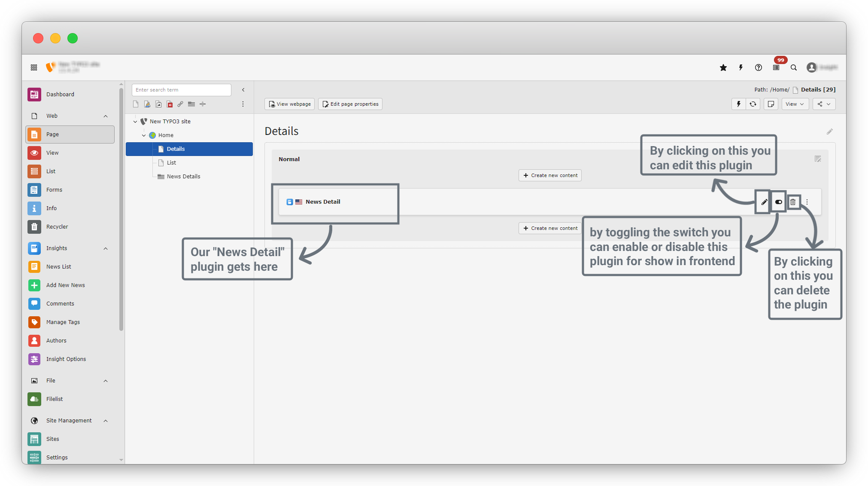The height and width of the screenshot is (486, 868).
Task: Select the Recycler module
Action: pyautogui.click(x=57, y=227)
